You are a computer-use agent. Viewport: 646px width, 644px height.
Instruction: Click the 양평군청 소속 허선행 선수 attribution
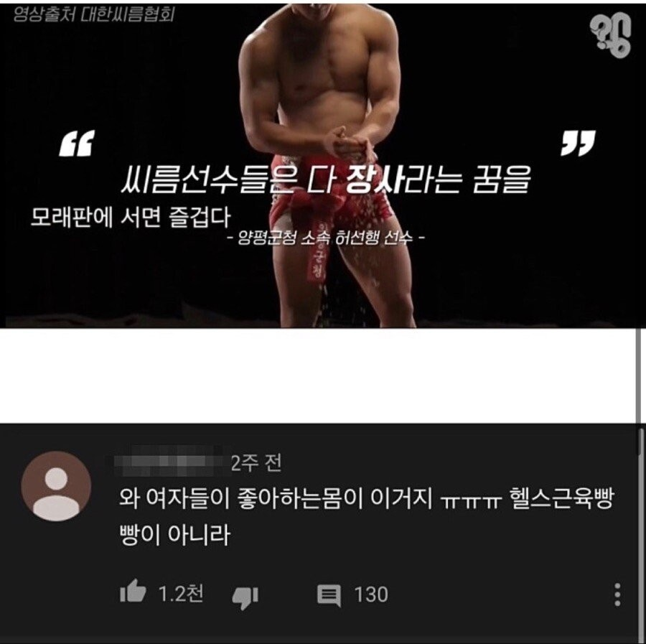[x=325, y=238]
